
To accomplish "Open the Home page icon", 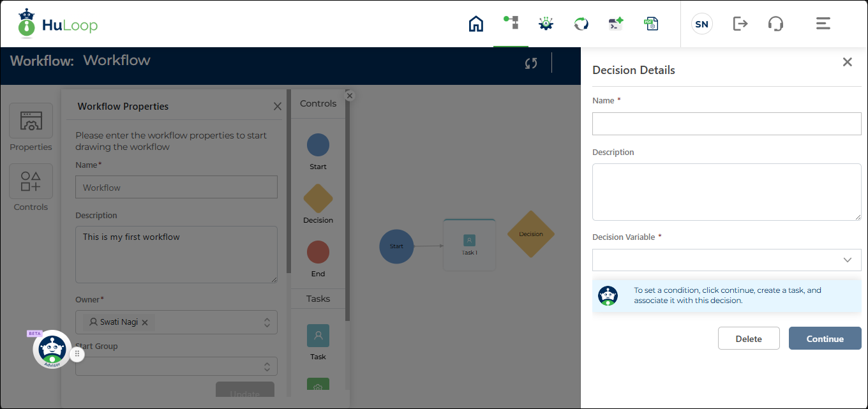I will pos(475,24).
